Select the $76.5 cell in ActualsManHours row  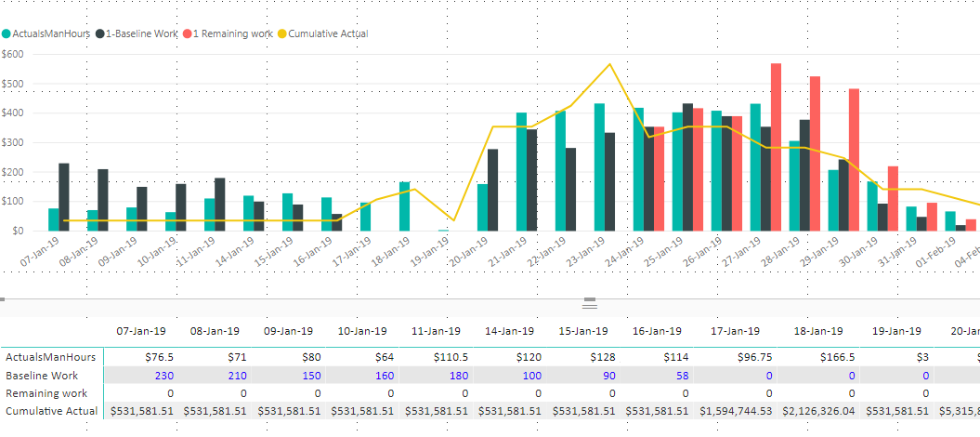coord(160,357)
